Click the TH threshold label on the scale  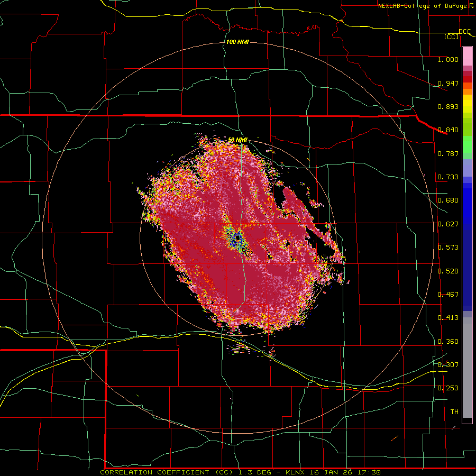coord(454,412)
